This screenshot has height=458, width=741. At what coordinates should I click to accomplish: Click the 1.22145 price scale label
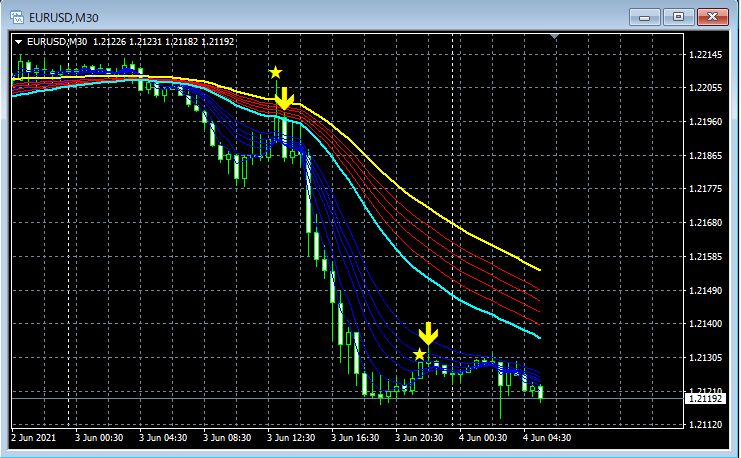pos(706,55)
